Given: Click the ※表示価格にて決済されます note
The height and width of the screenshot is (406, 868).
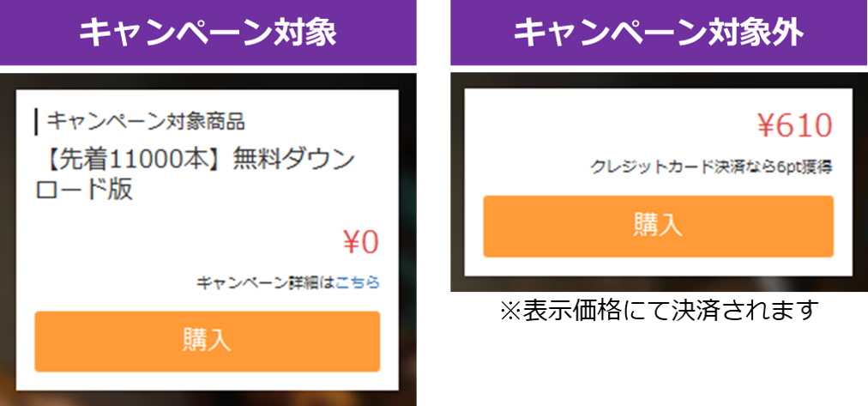Looking at the screenshot, I should pyautogui.click(x=658, y=308).
